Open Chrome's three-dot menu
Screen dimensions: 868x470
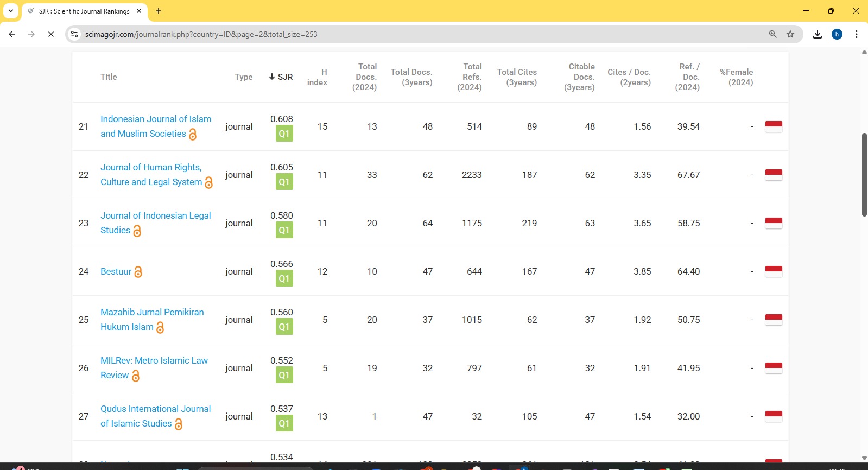tap(857, 34)
